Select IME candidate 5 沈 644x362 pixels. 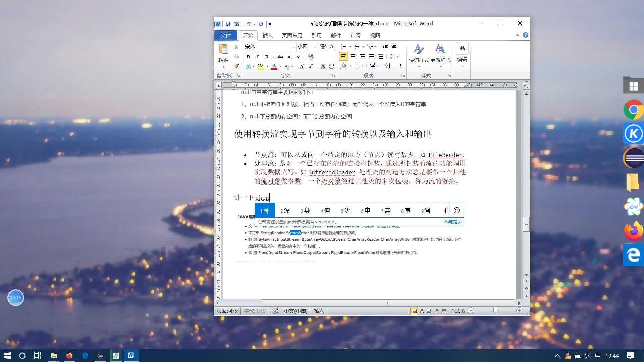pyautogui.click(x=345, y=210)
